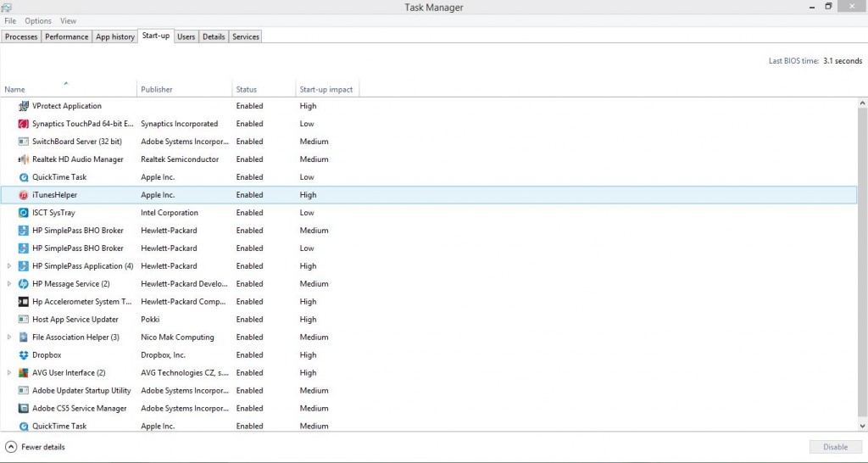This screenshot has width=868, height=463.
Task: Click the Last BIOS time value
Action: tap(843, 61)
